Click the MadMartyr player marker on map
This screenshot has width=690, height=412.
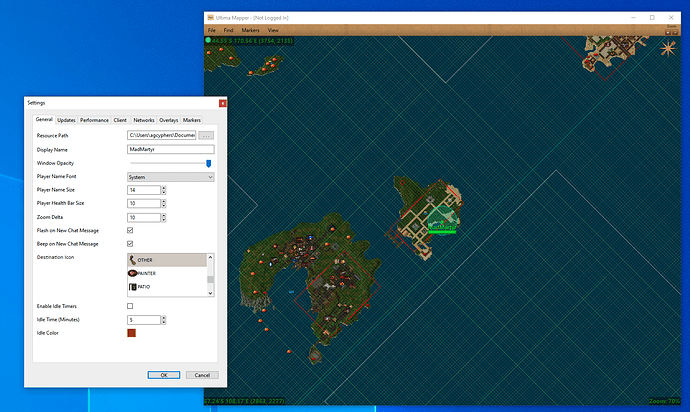(x=442, y=222)
